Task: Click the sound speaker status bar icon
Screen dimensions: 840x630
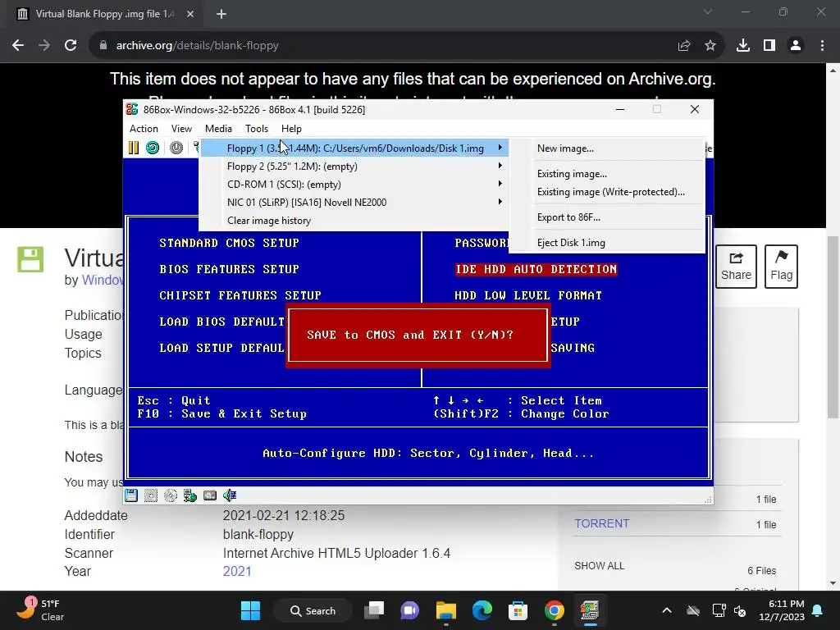Action: 230,495
